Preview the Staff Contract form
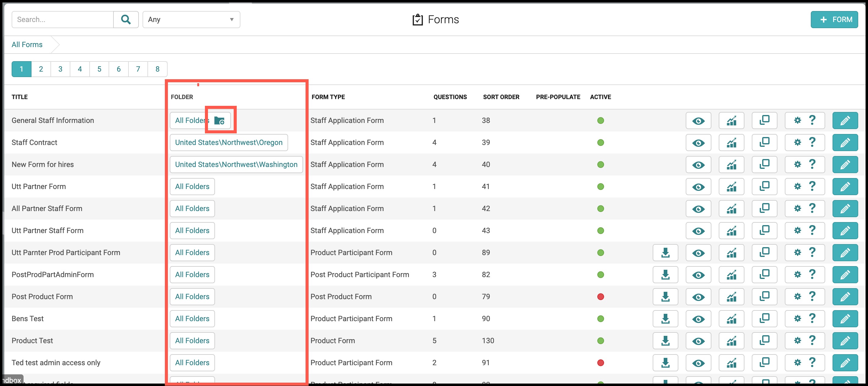 tap(698, 143)
